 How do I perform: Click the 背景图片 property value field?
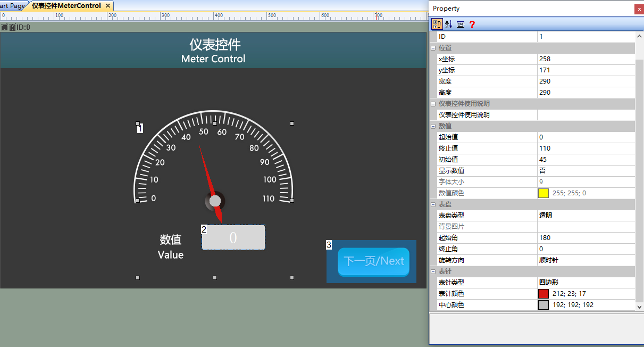(586, 227)
